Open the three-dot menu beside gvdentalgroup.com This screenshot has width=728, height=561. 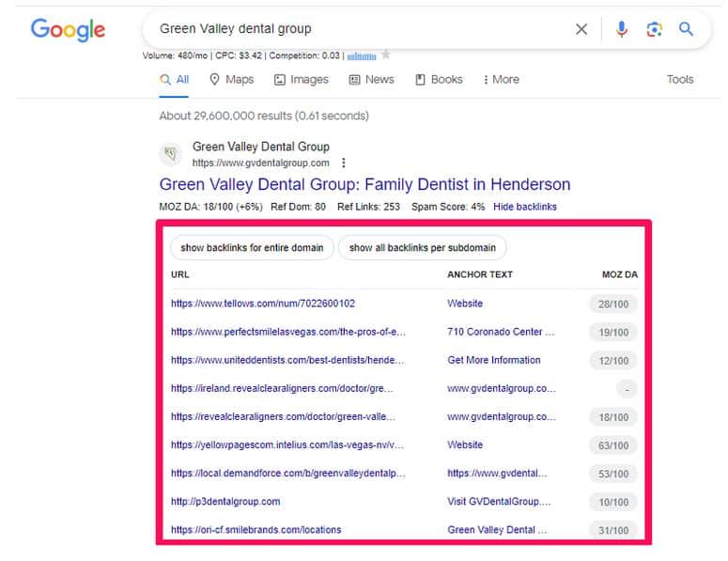click(344, 163)
